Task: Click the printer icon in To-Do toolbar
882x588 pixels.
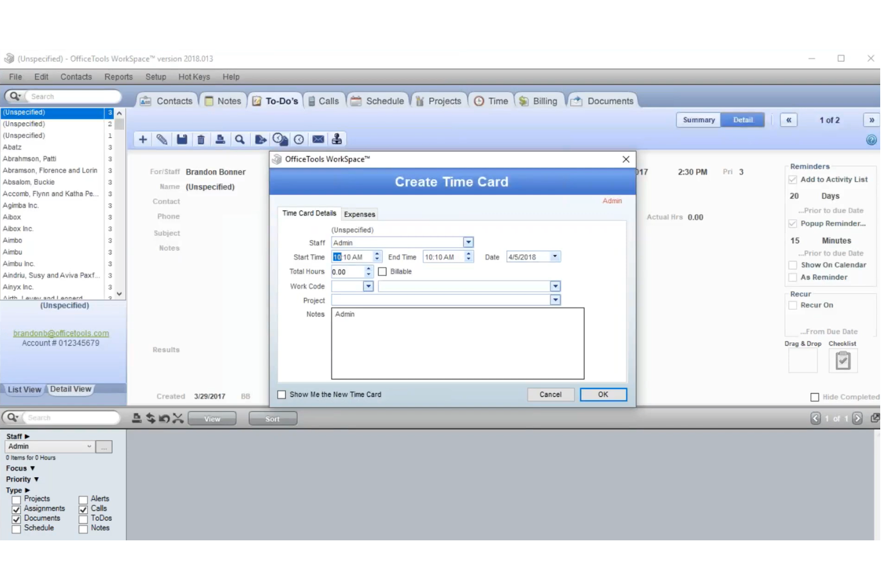Action: point(220,139)
